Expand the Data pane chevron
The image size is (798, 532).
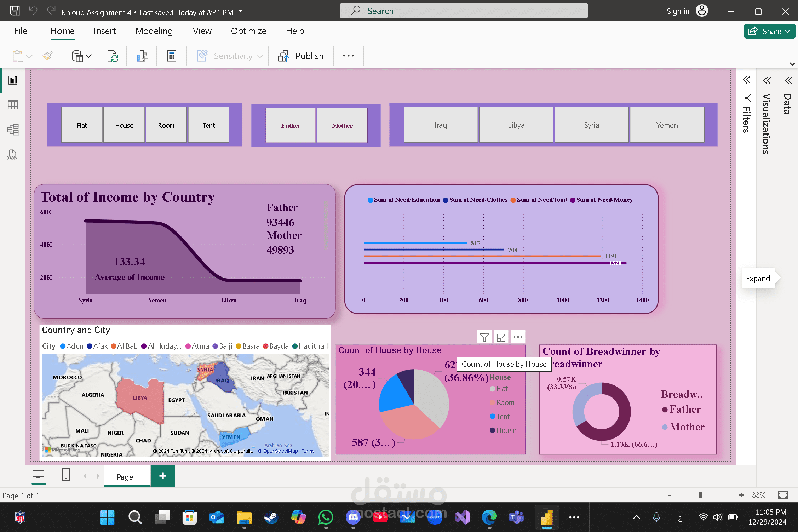click(x=788, y=81)
